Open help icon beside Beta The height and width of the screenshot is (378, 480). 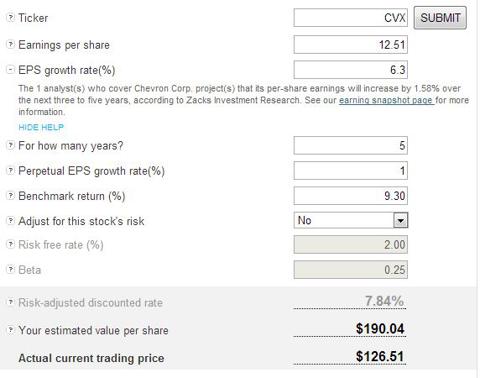click(11, 269)
